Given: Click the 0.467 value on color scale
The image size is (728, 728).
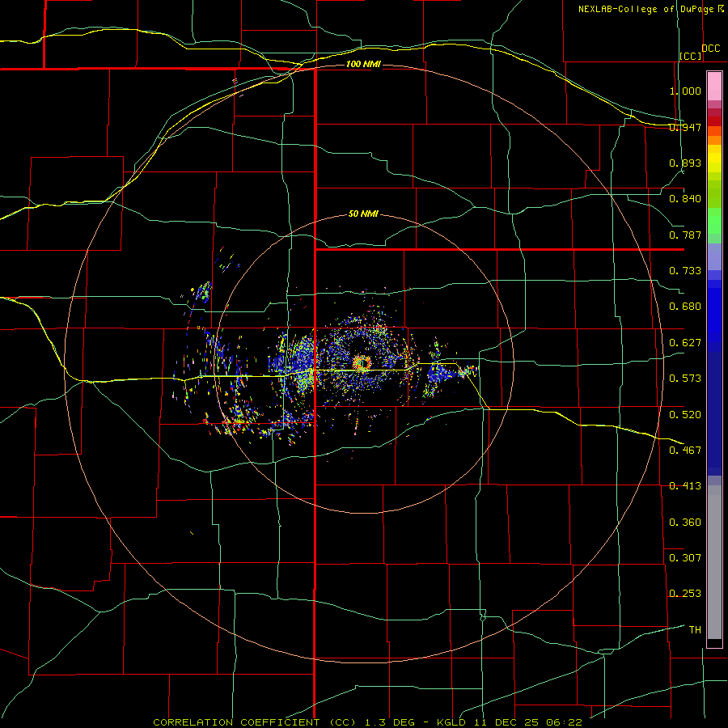Looking at the screenshot, I should coord(685,451).
